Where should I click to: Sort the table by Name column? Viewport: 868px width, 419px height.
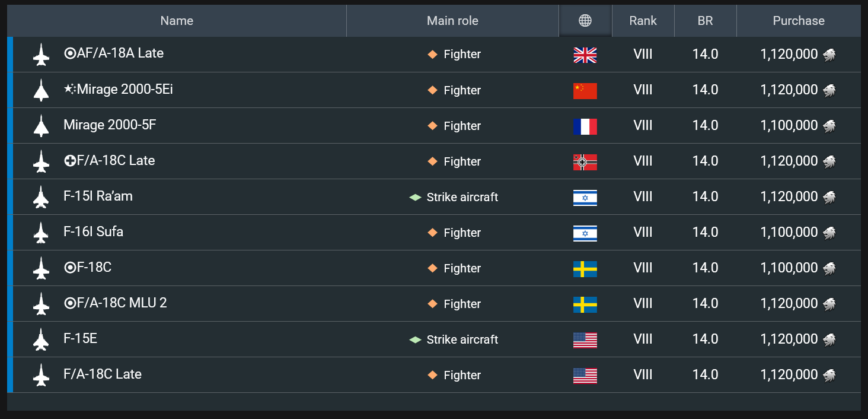(177, 21)
